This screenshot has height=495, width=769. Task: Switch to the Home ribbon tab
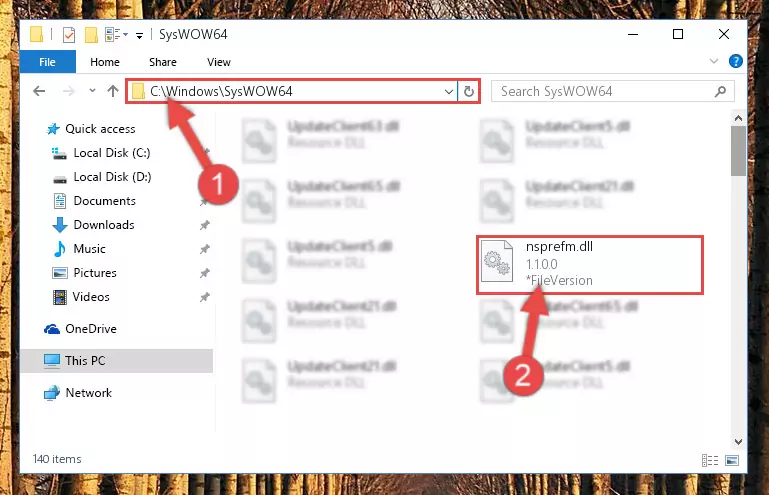click(104, 62)
